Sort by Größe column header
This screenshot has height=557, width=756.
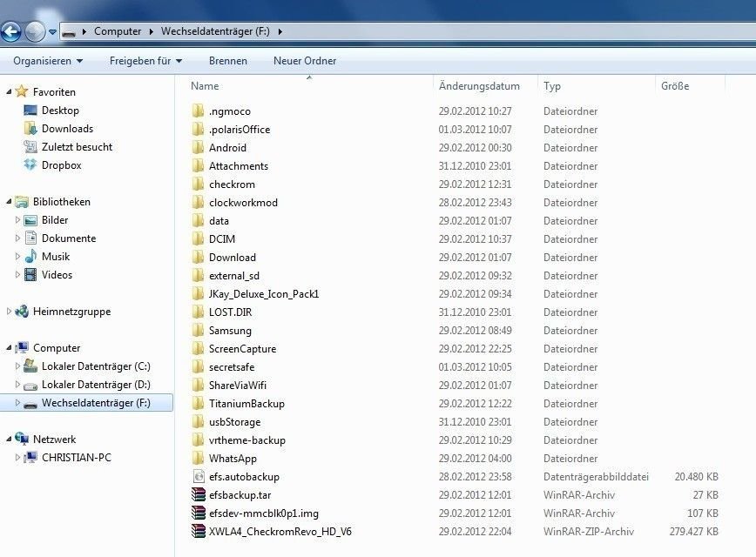click(675, 86)
